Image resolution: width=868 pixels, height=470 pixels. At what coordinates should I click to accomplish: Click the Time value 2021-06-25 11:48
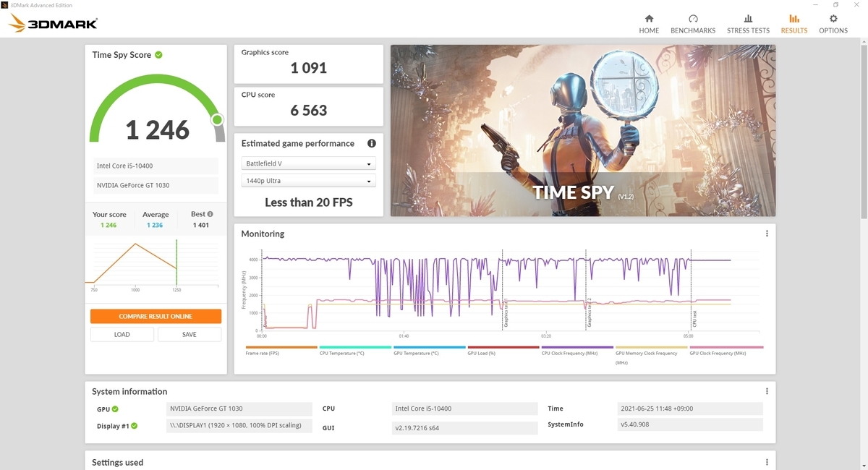coord(690,409)
